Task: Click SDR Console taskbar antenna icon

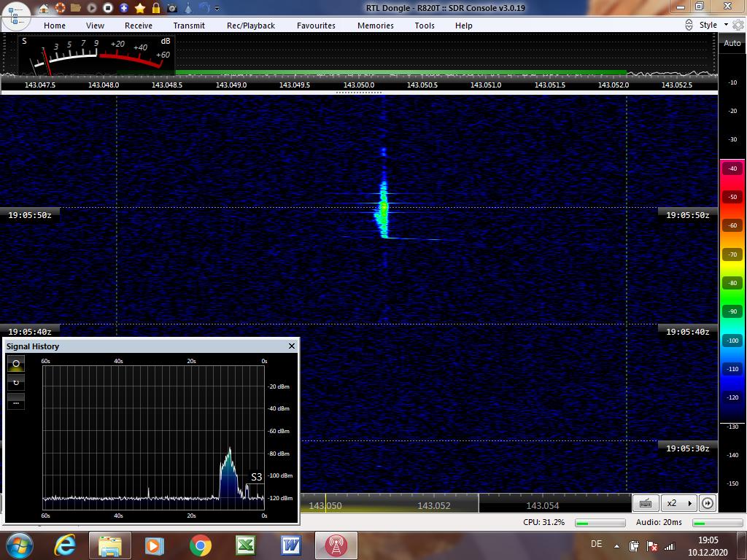Action: [336, 545]
